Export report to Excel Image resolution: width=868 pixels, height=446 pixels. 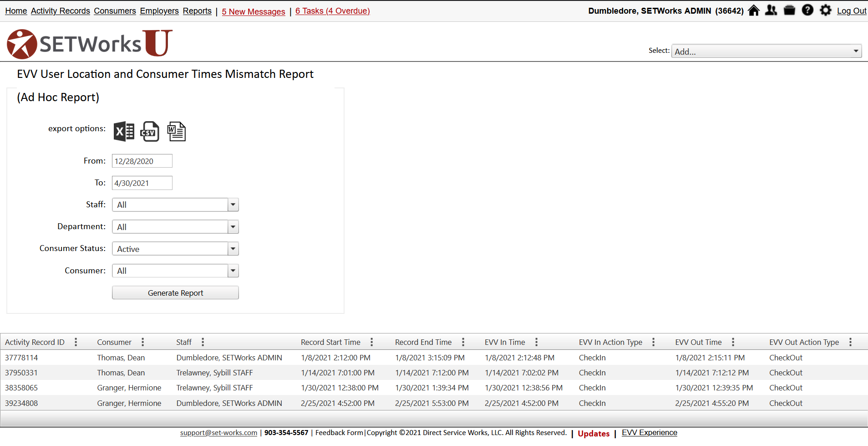tap(124, 132)
